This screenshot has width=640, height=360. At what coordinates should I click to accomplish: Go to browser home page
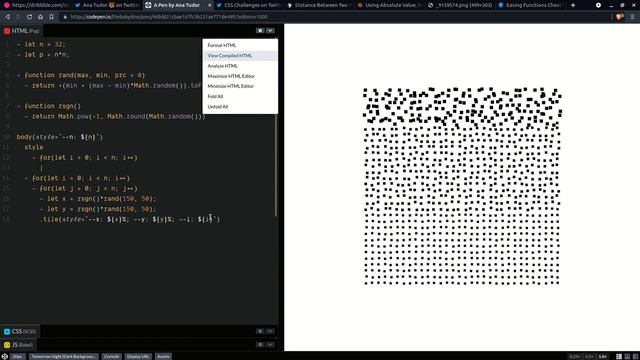[40, 17]
